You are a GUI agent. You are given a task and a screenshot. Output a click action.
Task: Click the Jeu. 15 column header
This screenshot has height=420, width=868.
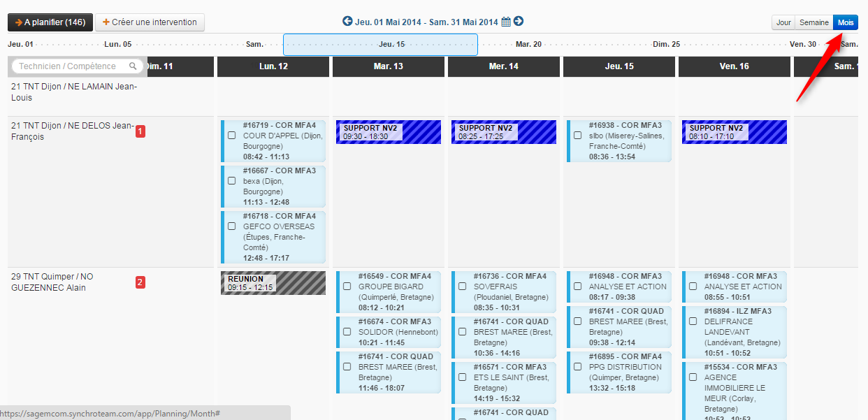coord(619,66)
